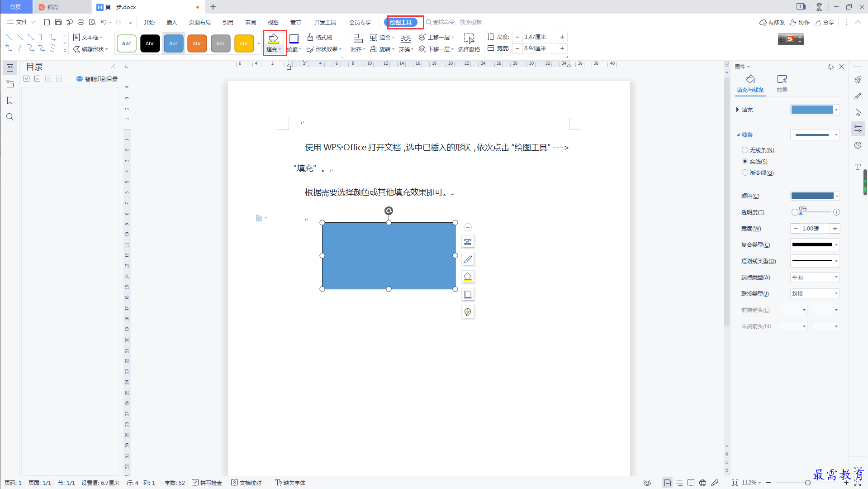Open 线条 line style preset dropdown

click(815, 134)
